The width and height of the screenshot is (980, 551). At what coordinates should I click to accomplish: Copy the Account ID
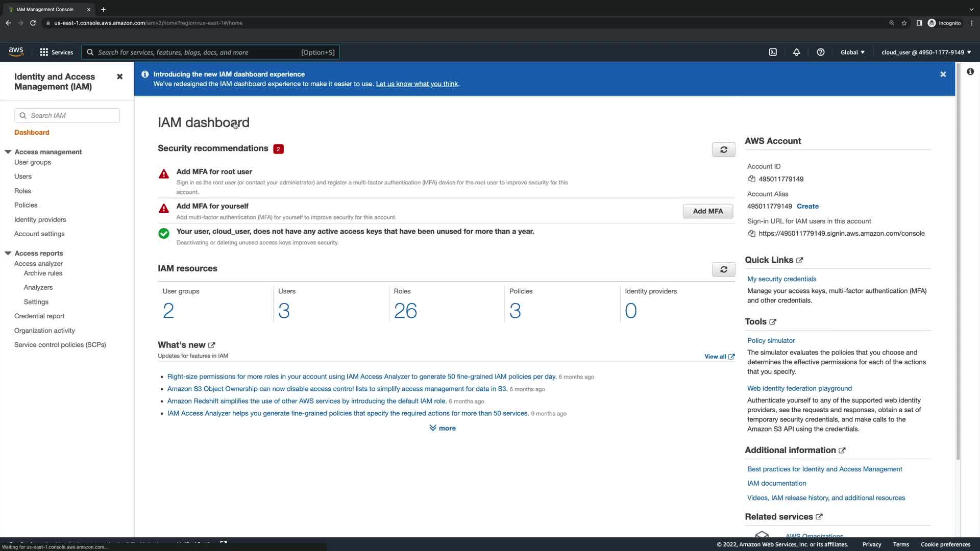coord(751,179)
